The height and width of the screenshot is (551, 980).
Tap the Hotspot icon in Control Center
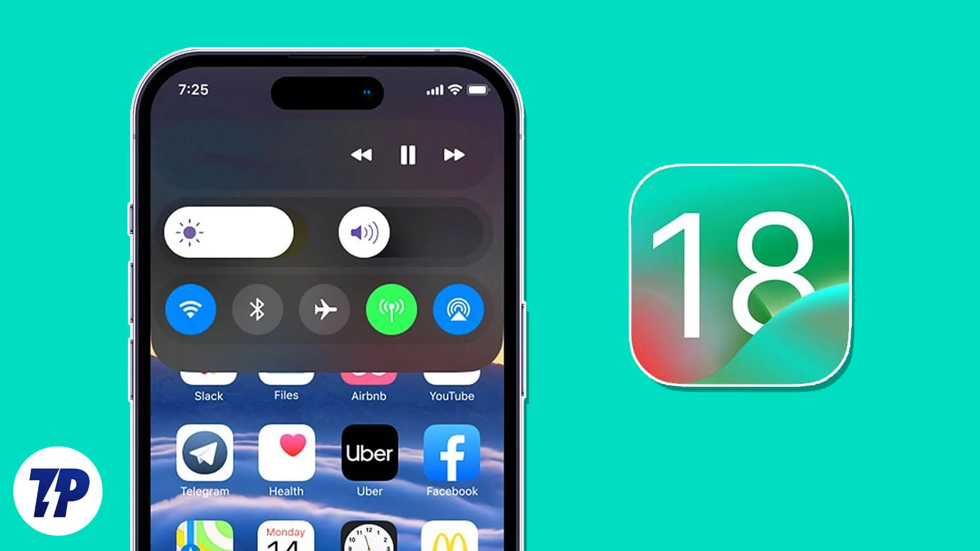(x=391, y=309)
